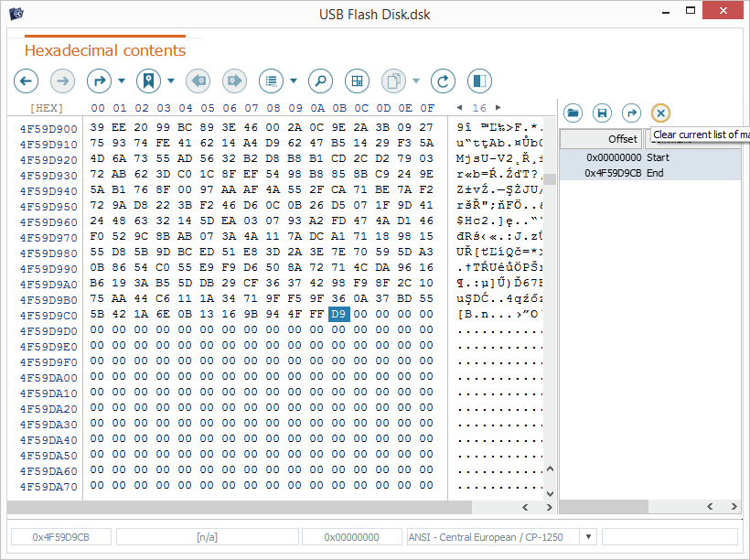
Task: Click the back navigation arrow icon
Action: tap(26, 81)
